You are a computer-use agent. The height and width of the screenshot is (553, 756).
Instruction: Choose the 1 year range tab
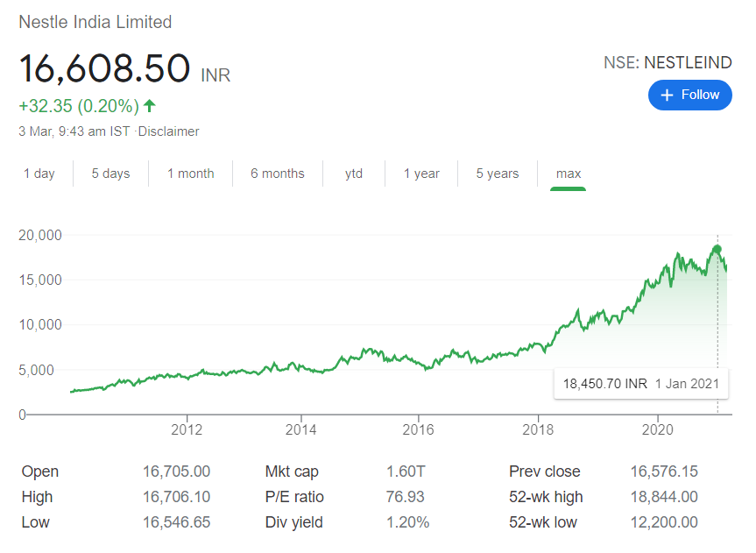coord(422,174)
